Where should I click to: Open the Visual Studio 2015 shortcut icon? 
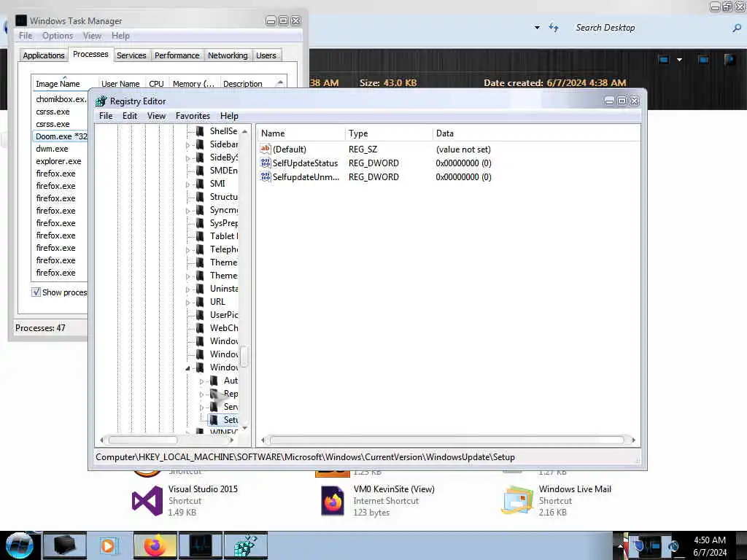(x=147, y=501)
